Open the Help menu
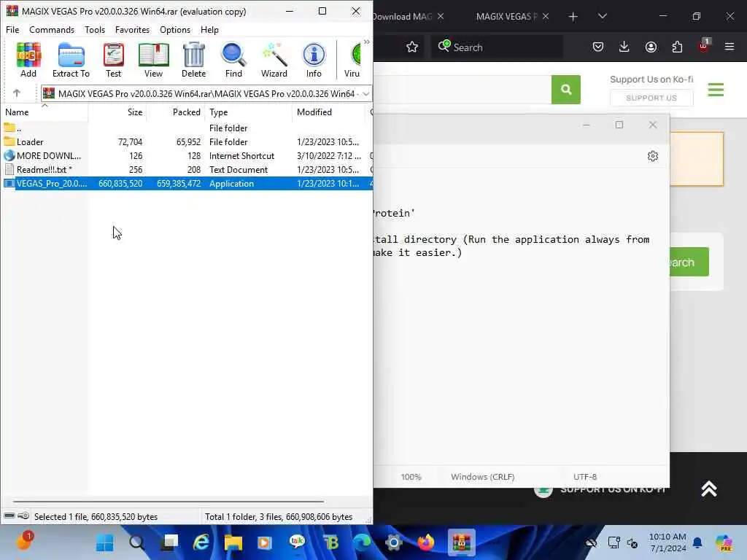This screenshot has width=747, height=560. (209, 29)
